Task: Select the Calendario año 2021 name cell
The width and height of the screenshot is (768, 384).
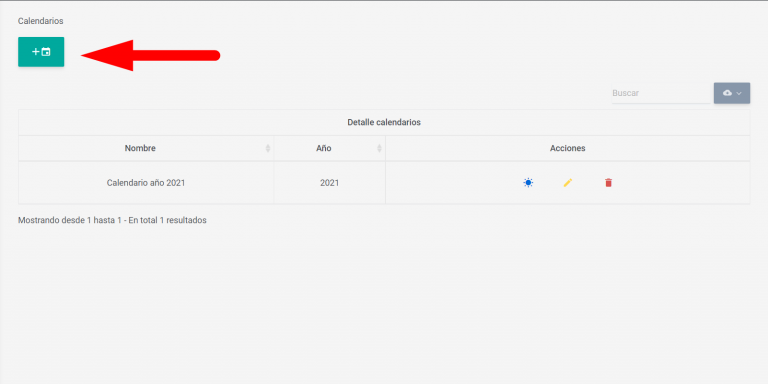Action: [146, 183]
